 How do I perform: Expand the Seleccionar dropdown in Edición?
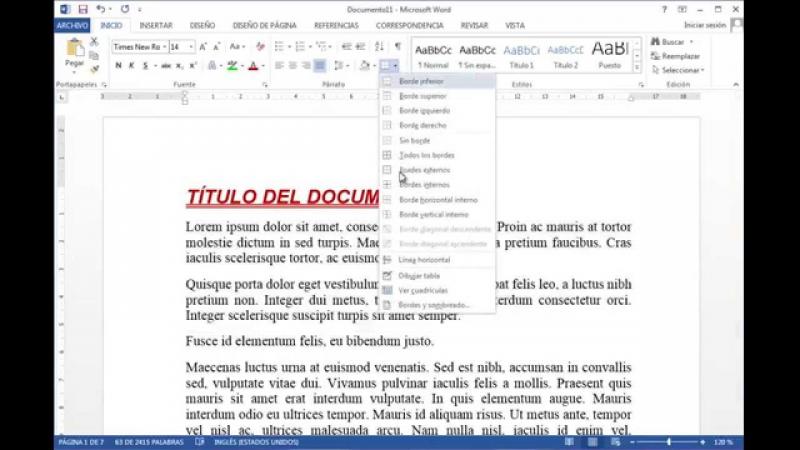pos(683,70)
